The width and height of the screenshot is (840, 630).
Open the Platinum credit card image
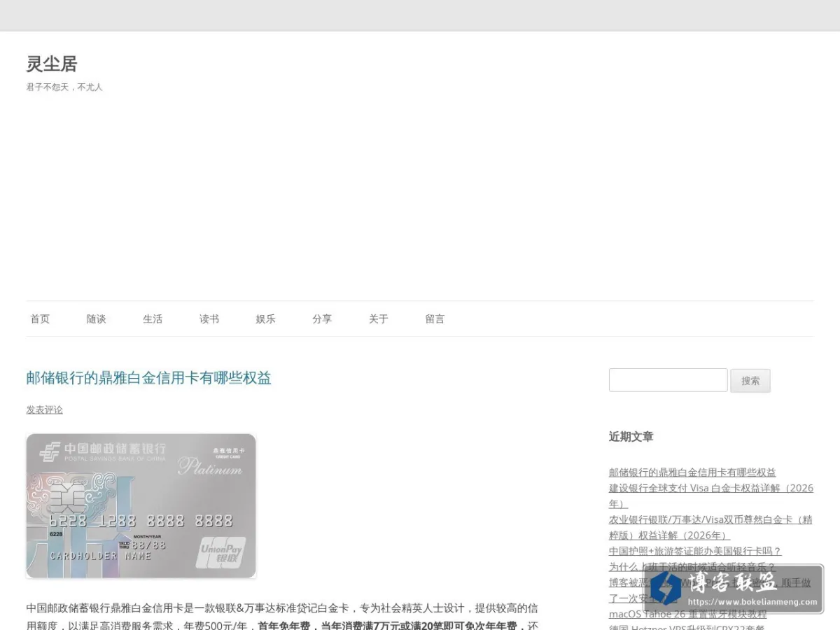[141, 506]
